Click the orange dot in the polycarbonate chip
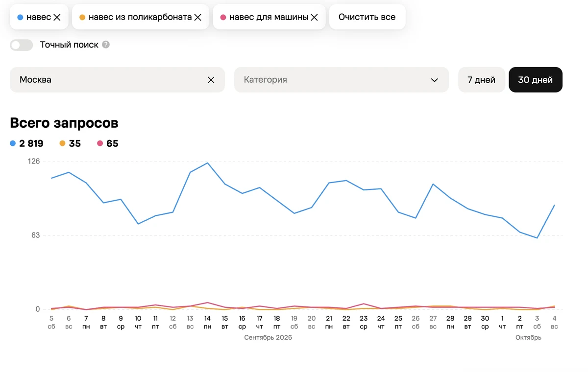The width and height of the screenshot is (588, 372). 82,17
